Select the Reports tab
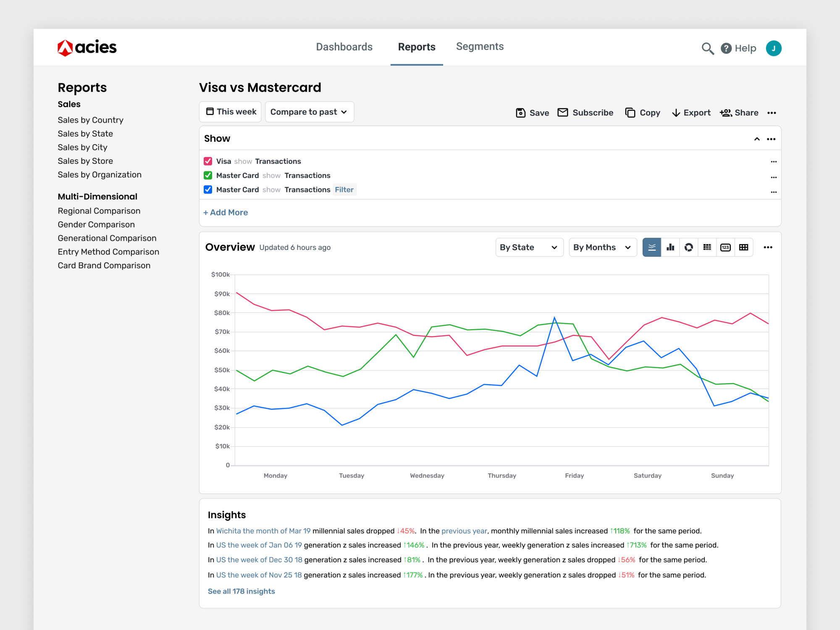The width and height of the screenshot is (840, 630). click(x=417, y=47)
